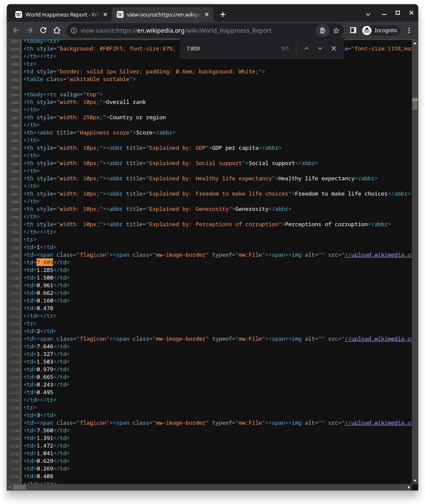425x504 pixels.
Task: Open upload.wikimedia link on line 1705
Action: [378, 255]
